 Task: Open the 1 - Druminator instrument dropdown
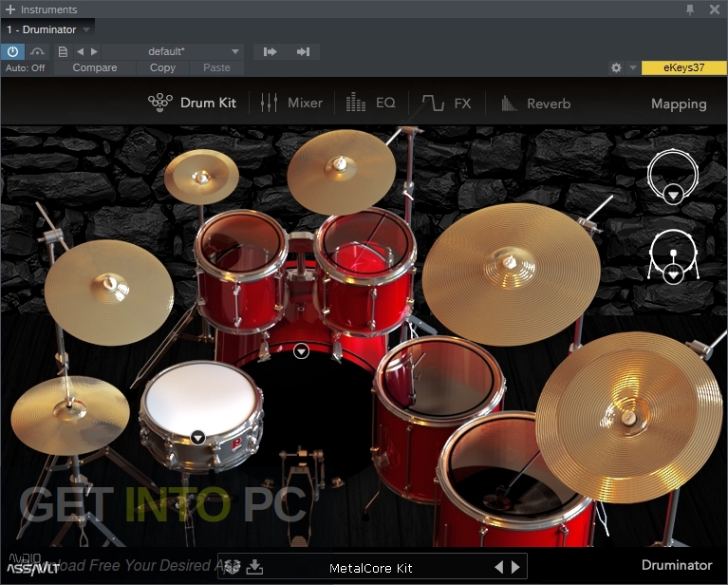pyautogui.click(x=47, y=29)
